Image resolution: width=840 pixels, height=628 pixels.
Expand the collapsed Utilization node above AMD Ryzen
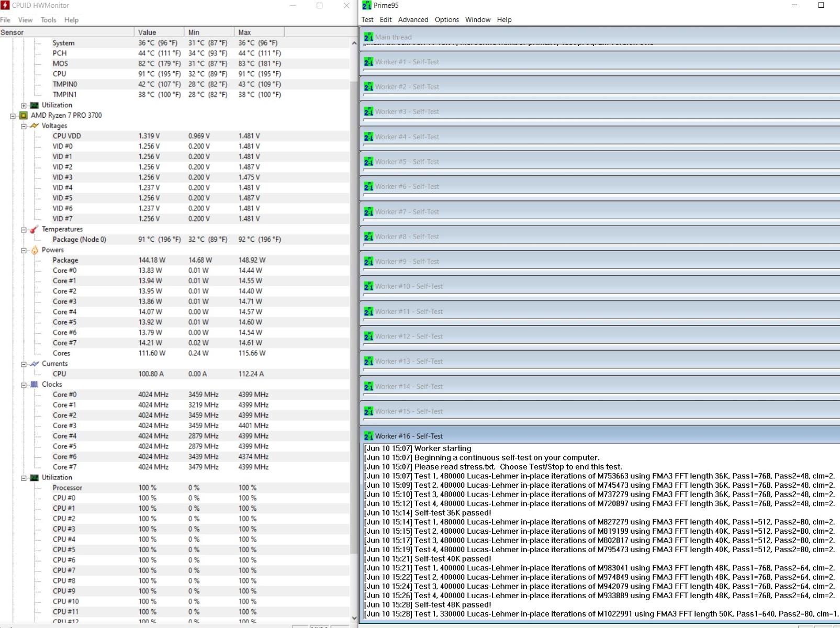point(24,105)
